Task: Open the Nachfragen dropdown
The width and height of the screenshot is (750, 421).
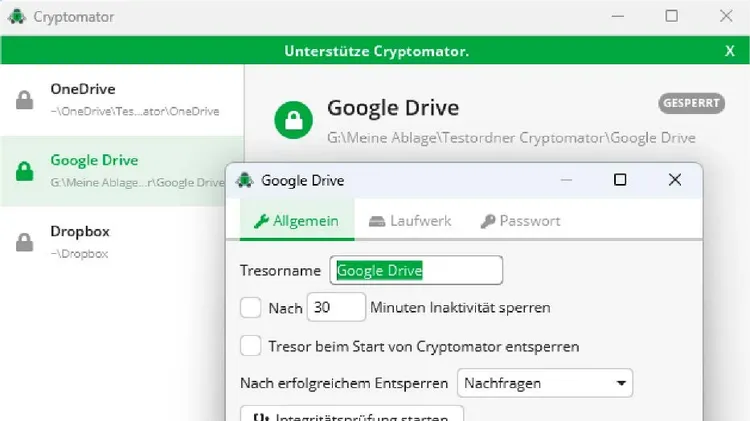Action: coord(545,383)
